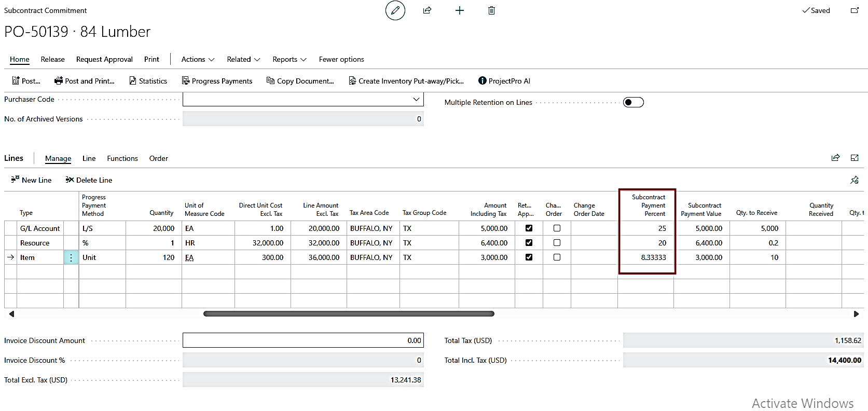Click the L/S progress payment method cell

102,228
